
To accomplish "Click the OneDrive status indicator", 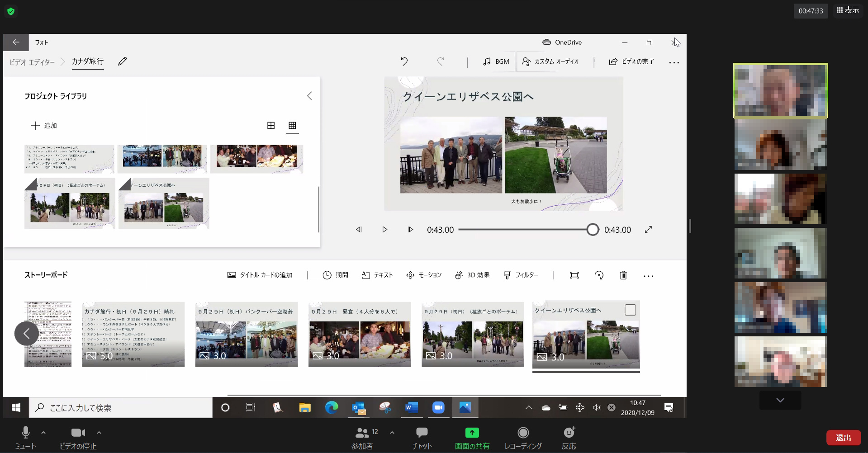I will tap(562, 42).
